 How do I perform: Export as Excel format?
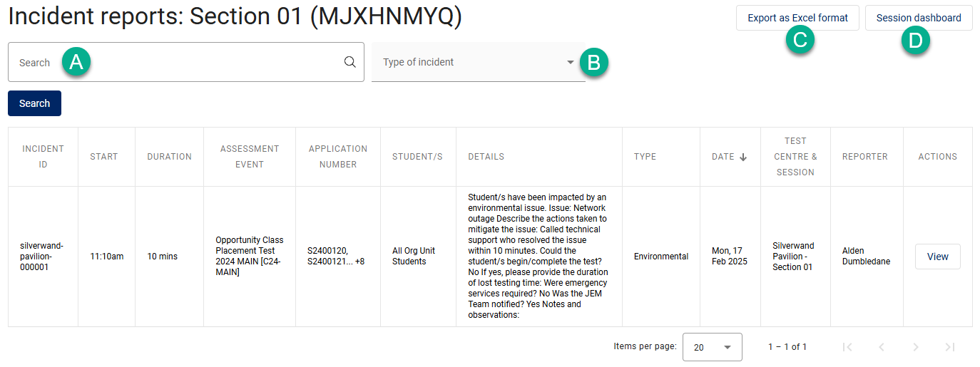click(x=797, y=18)
